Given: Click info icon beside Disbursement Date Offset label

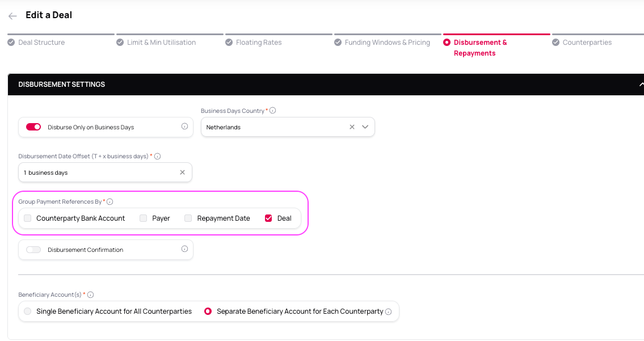Looking at the screenshot, I should click(x=157, y=156).
